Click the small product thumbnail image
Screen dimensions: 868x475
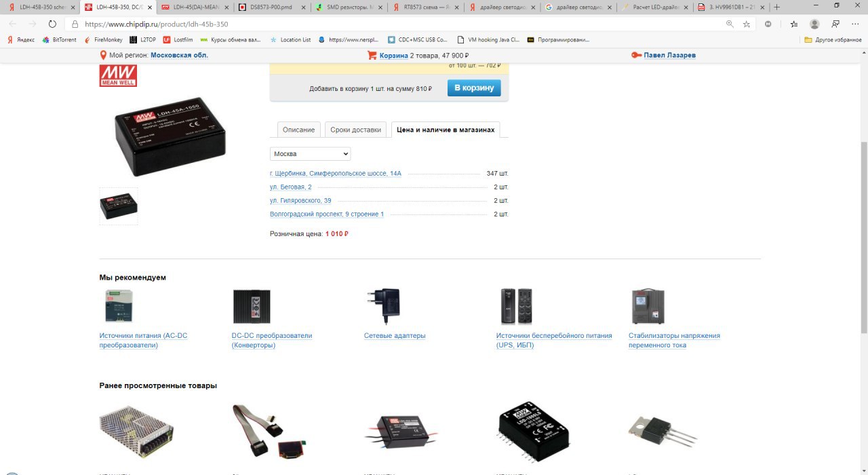[x=119, y=206]
